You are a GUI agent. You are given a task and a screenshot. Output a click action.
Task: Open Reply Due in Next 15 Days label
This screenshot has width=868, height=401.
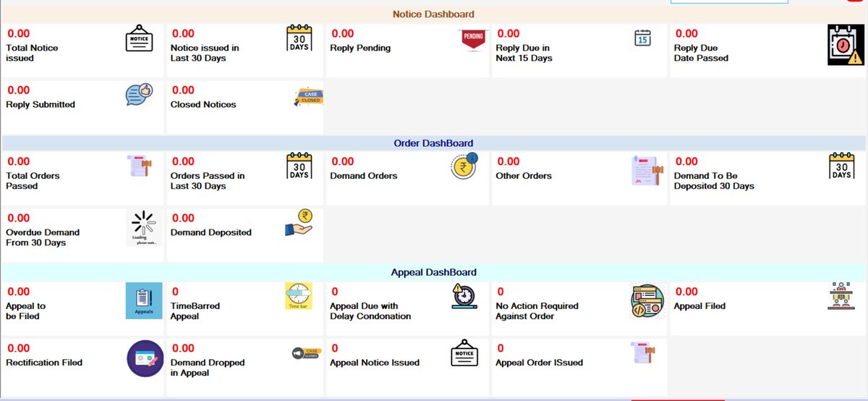(x=524, y=53)
